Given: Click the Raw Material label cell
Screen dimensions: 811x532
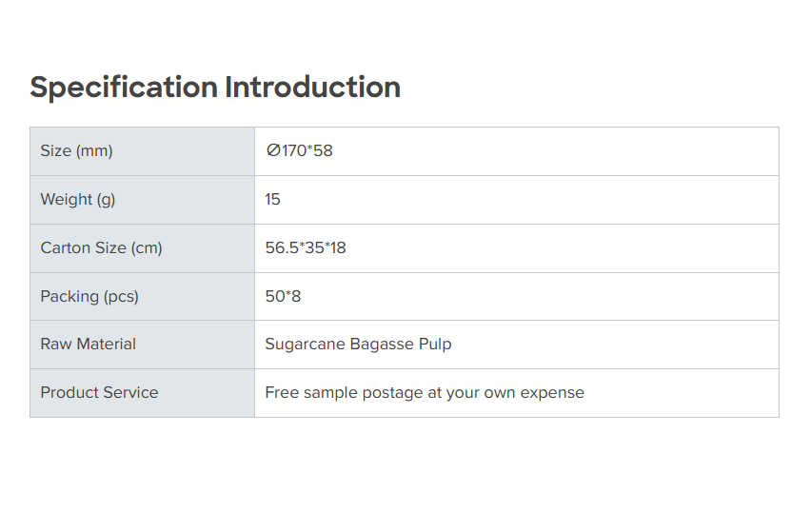Looking at the screenshot, I should point(89,345).
